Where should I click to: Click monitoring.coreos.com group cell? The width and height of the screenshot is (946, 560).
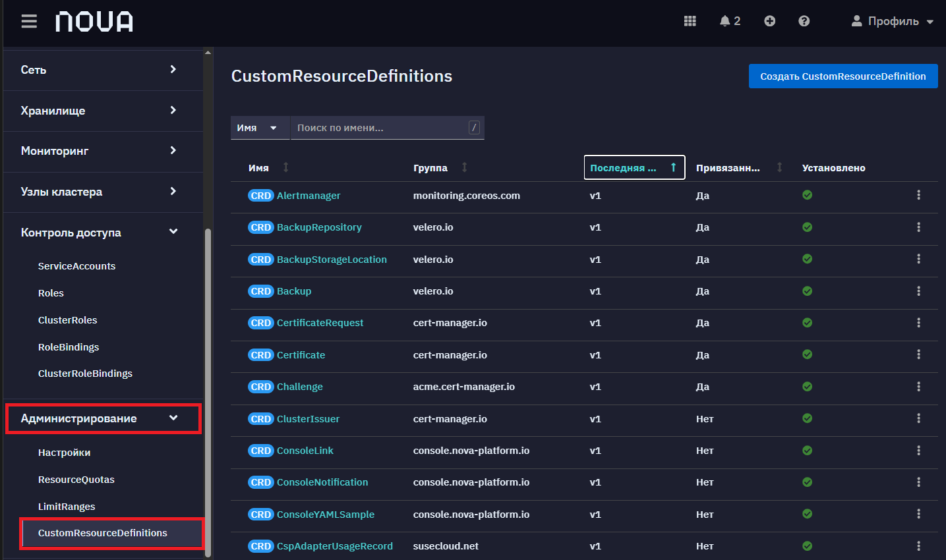click(x=466, y=196)
